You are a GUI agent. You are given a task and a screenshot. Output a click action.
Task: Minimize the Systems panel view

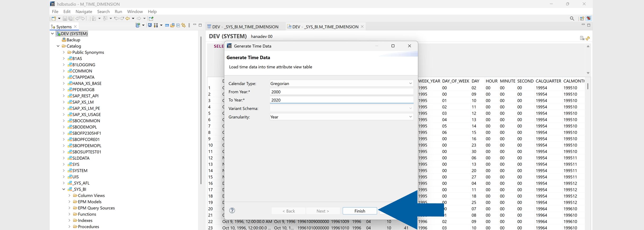195,25
